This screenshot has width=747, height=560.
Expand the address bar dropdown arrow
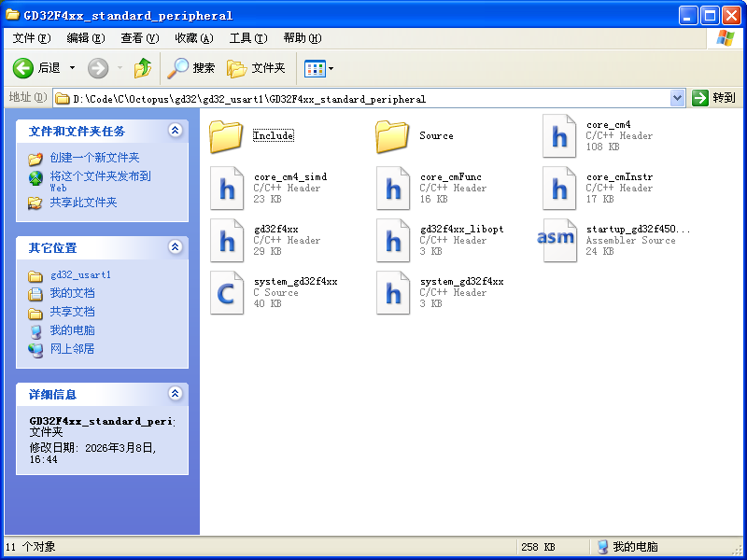point(678,98)
